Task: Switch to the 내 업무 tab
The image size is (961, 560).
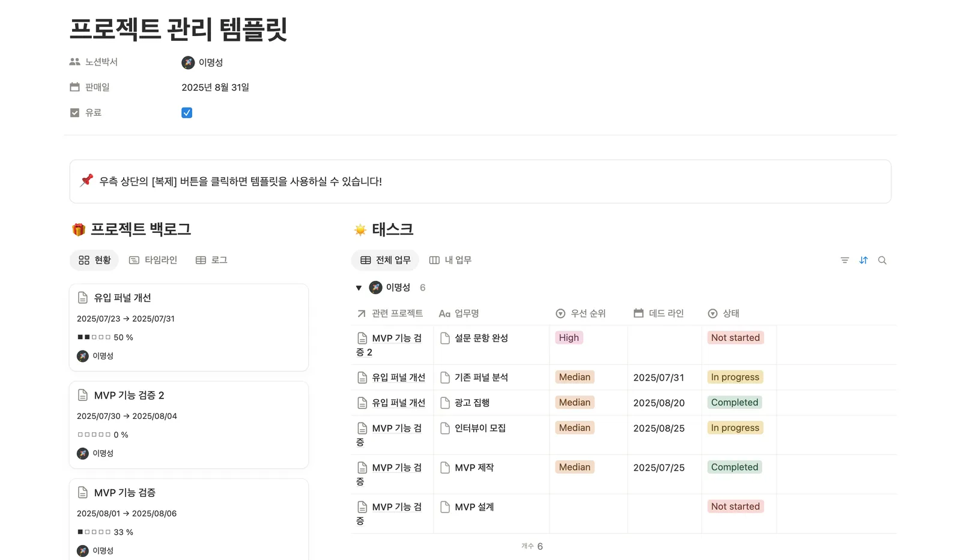Action: (x=450, y=260)
